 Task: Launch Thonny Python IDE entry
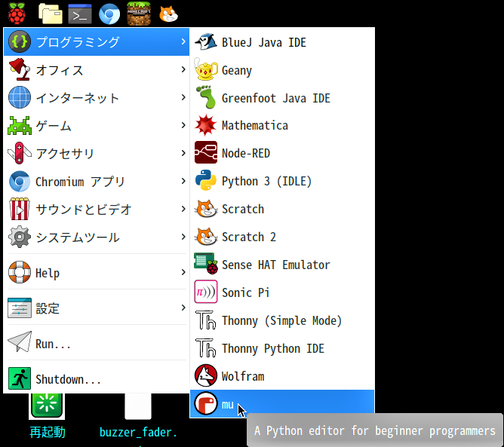point(282,347)
